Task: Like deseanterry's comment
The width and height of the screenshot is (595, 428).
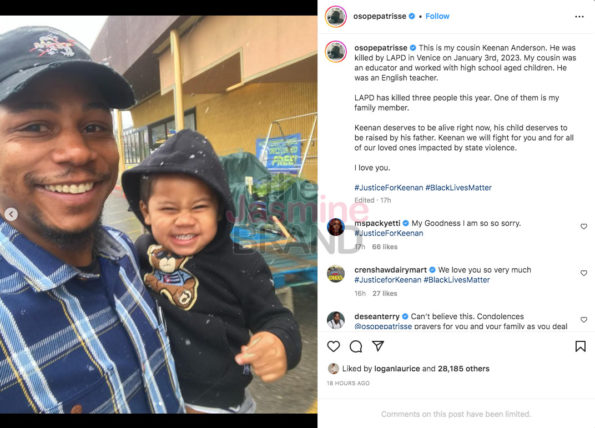Action: pos(584,320)
